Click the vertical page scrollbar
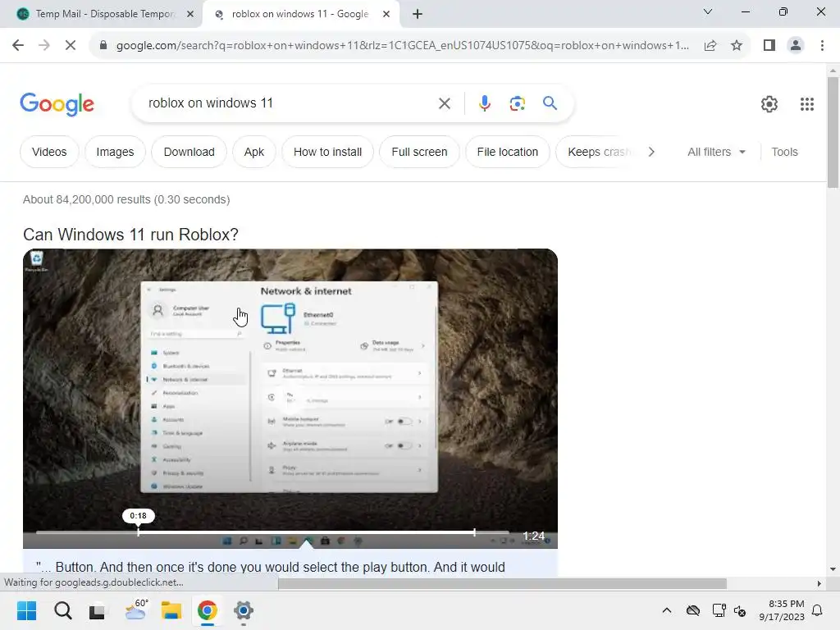The width and height of the screenshot is (840, 630). (833, 132)
